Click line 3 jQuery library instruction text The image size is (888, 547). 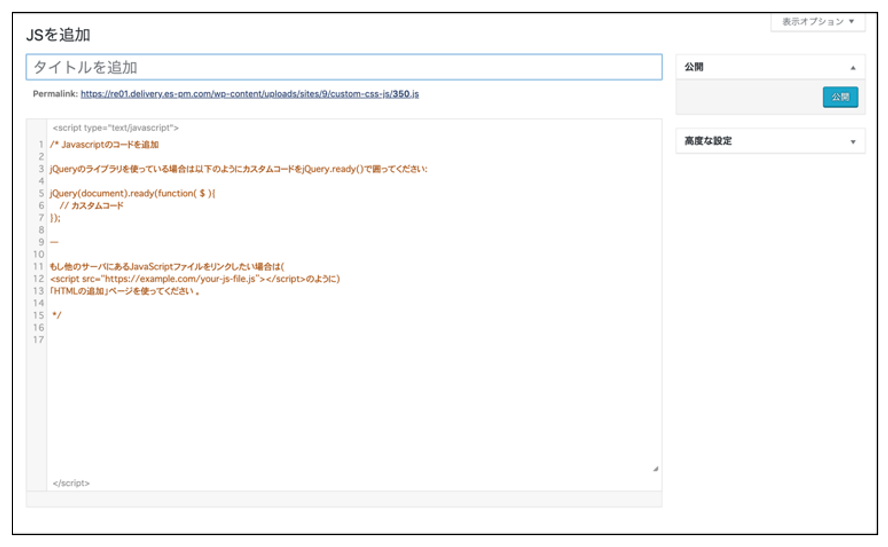(x=238, y=169)
